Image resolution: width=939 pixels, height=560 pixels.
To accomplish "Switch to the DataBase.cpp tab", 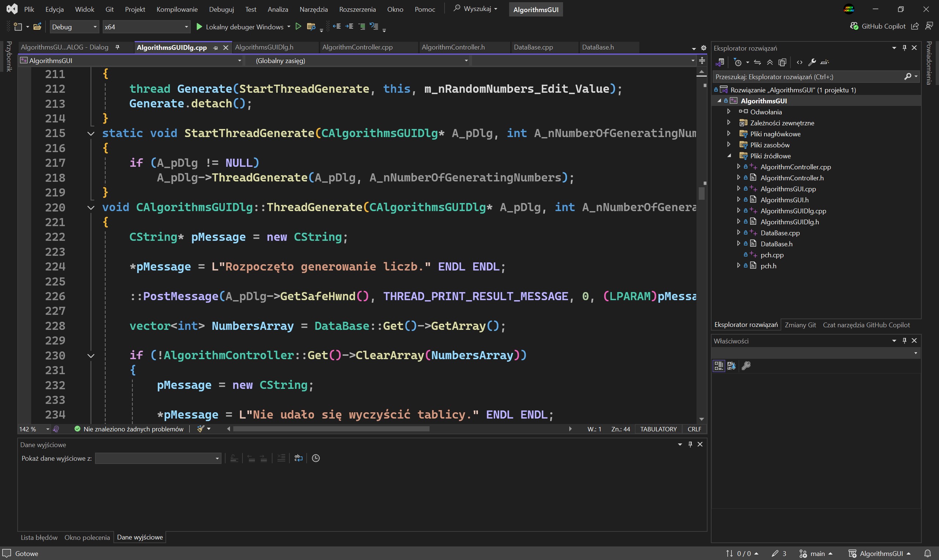I will (533, 47).
